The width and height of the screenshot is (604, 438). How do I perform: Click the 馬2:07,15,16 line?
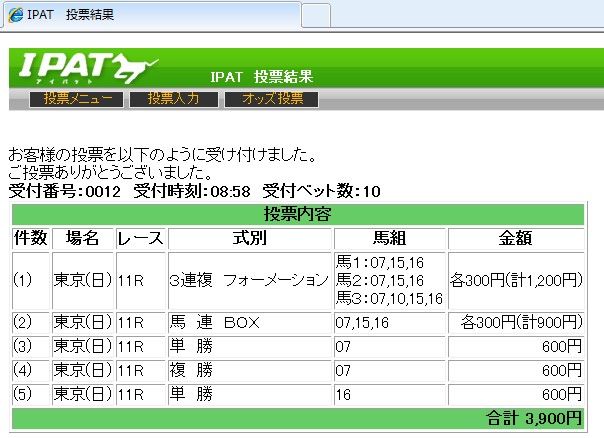tap(379, 280)
